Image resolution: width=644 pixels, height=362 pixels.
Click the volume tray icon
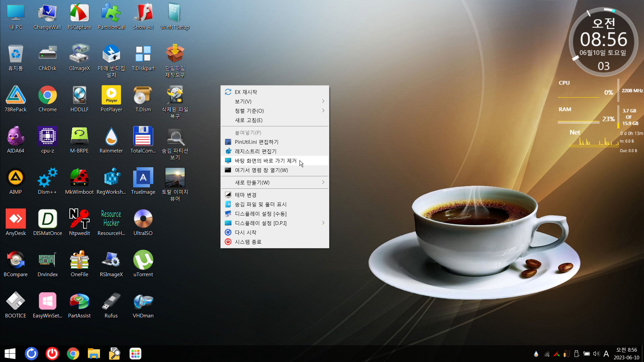(x=596, y=354)
